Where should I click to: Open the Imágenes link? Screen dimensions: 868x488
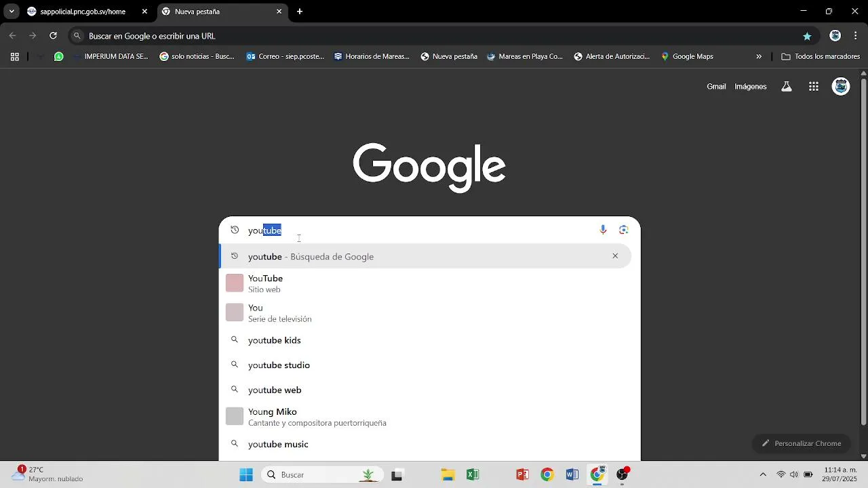[x=751, y=86]
